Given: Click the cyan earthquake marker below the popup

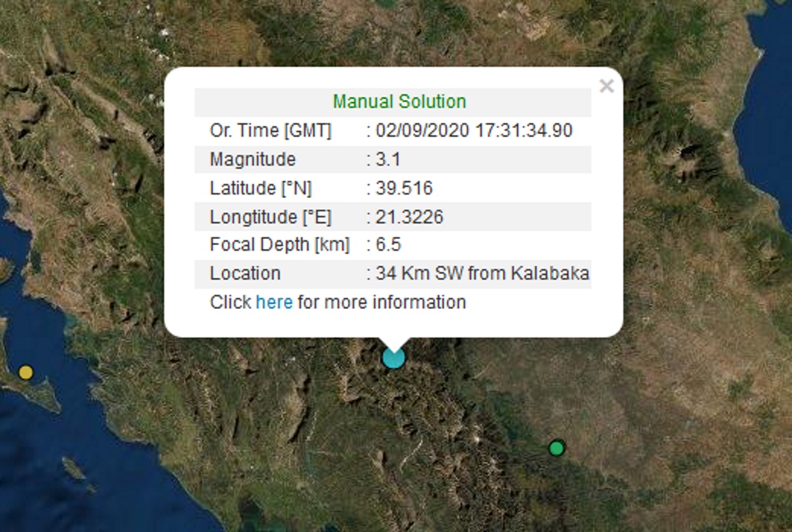Looking at the screenshot, I should (x=393, y=358).
